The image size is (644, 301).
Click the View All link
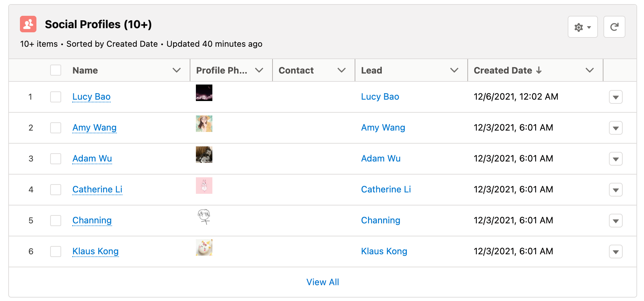point(322,282)
